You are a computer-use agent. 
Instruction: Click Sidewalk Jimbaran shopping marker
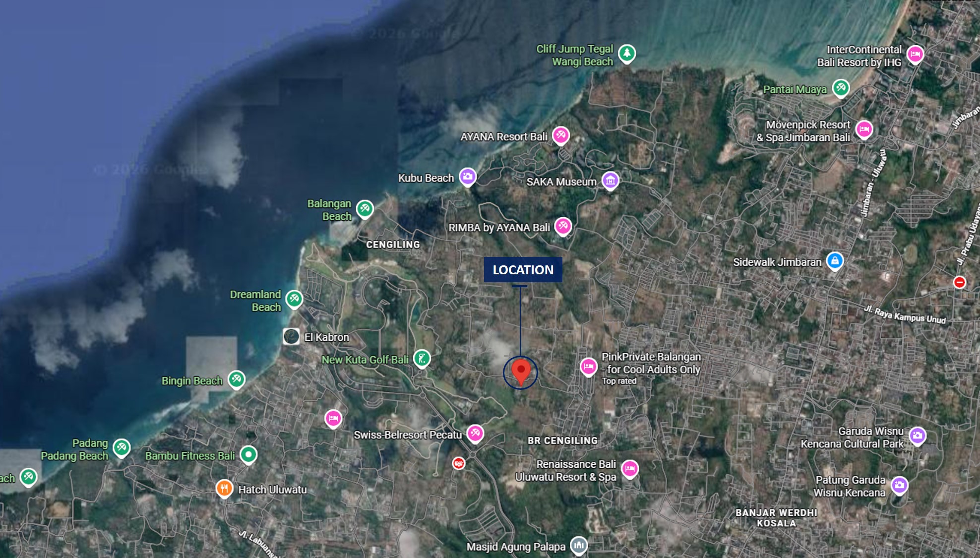pyautogui.click(x=835, y=261)
